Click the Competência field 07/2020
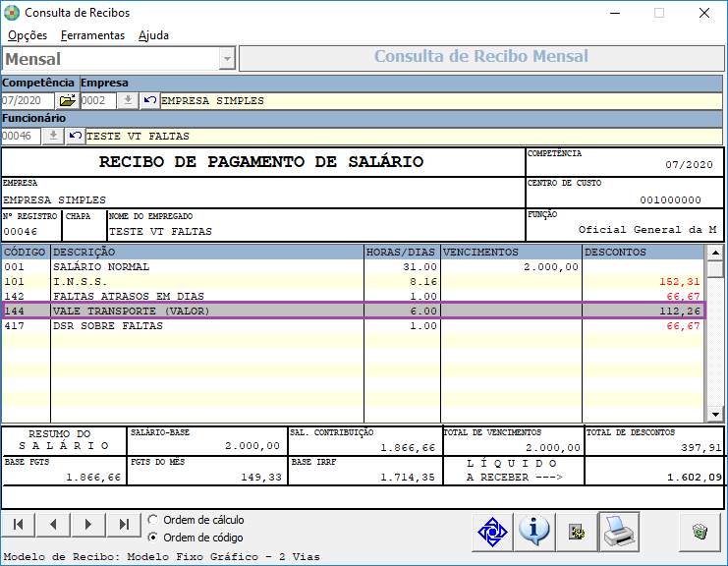This screenshot has height=566, width=728. point(28,100)
